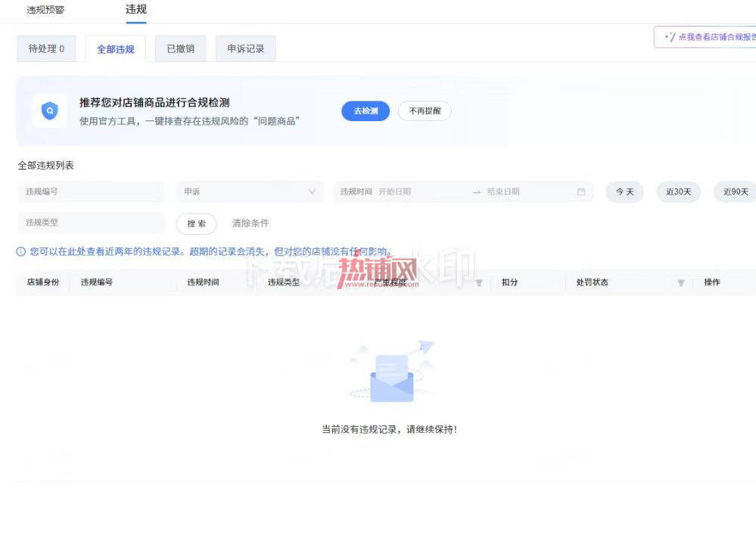Expand the 申诉 dropdown selector

tap(249, 192)
